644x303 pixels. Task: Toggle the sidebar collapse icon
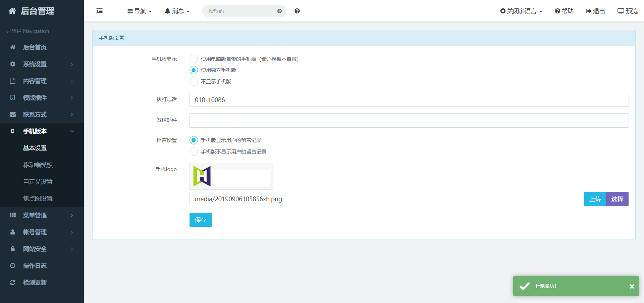click(100, 11)
